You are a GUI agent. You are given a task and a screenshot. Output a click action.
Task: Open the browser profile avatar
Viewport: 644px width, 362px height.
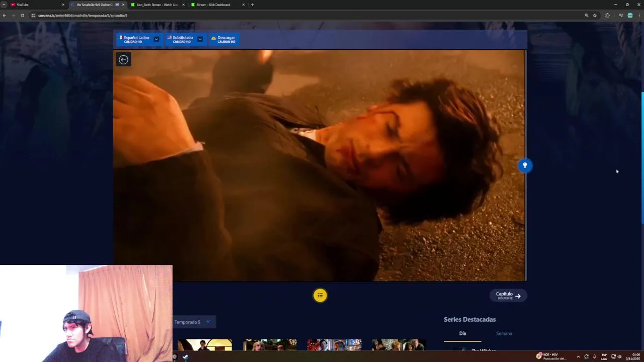[630, 16]
